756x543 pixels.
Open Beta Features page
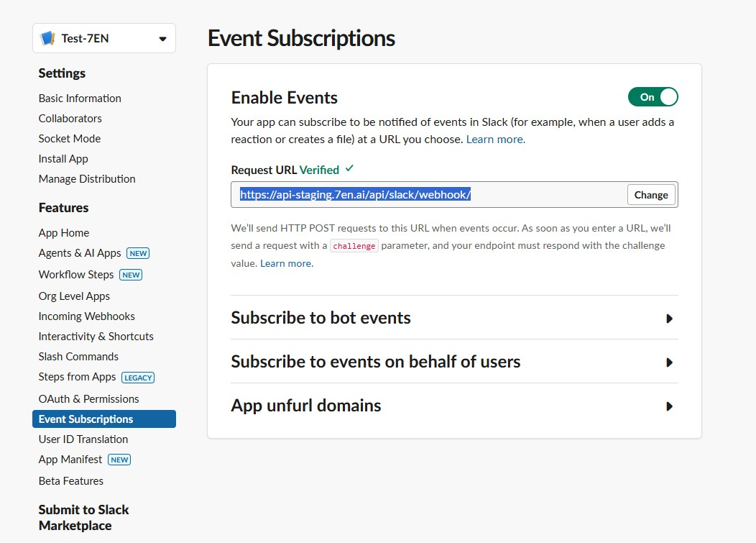pyautogui.click(x=71, y=481)
